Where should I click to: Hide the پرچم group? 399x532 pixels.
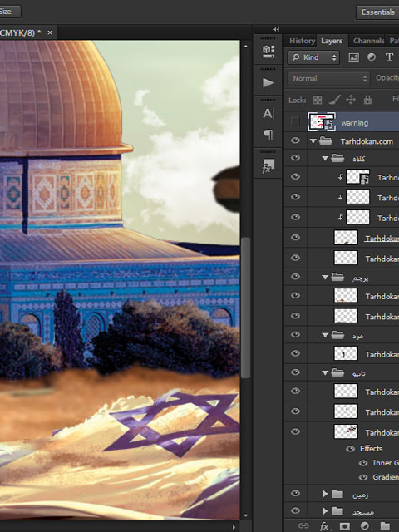296,277
